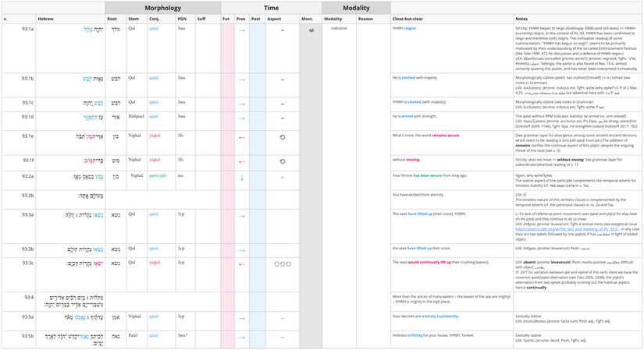This screenshot has width=644, height=350.
Task: Click the 'Close-but-clear' column header
Action: [x=411, y=18]
